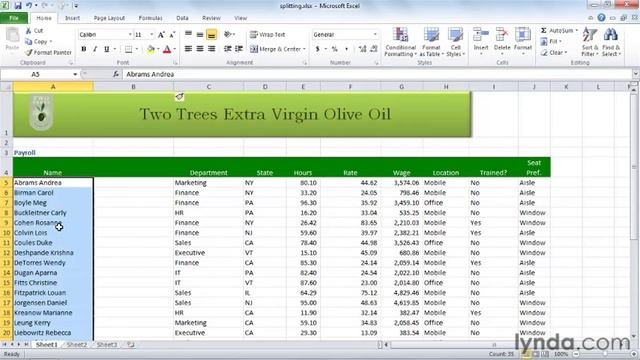Click the Borders icon

[x=129, y=49]
